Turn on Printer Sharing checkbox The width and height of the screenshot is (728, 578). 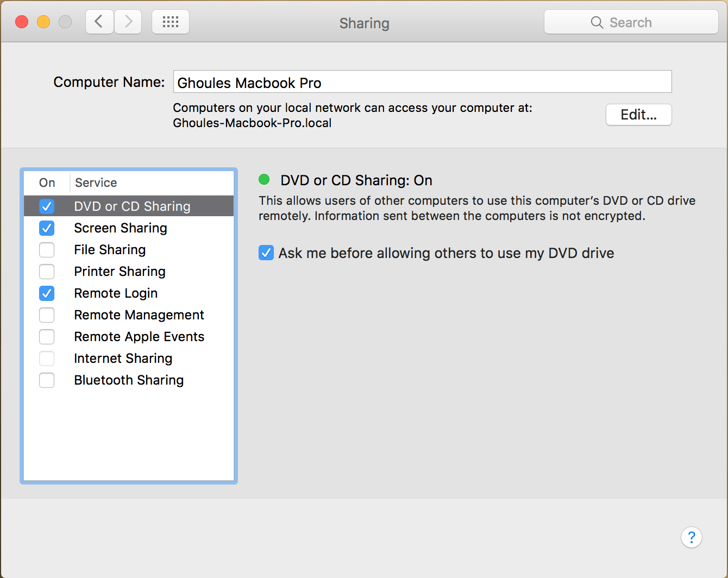[47, 272]
